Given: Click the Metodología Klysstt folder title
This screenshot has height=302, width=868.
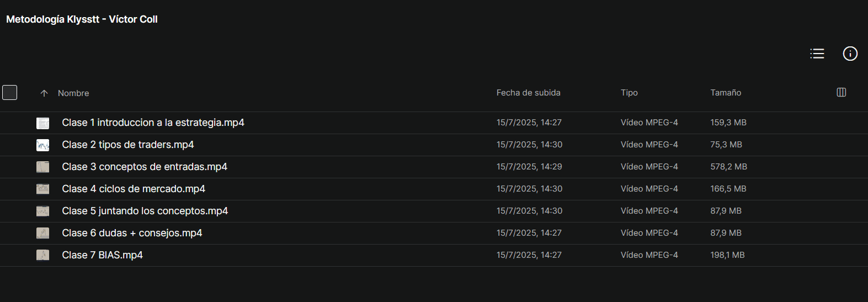Looking at the screenshot, I should pyautogui.click(x=82, y=19).
